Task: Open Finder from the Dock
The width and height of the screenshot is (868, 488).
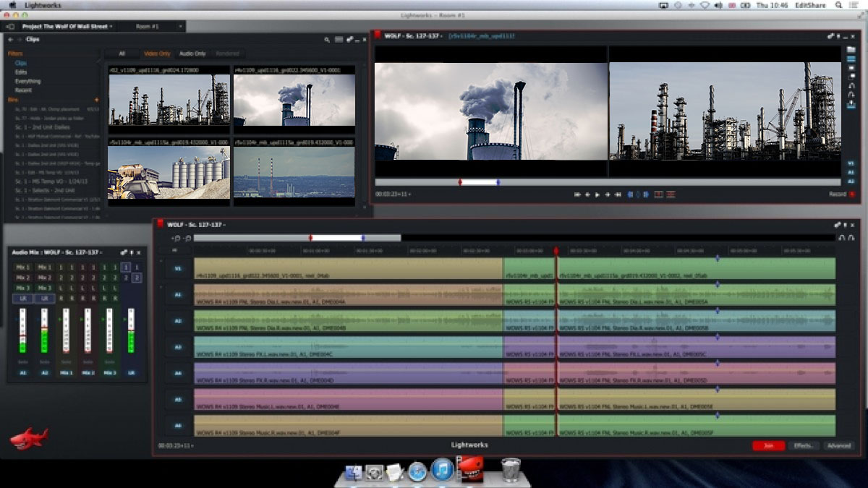Action: point(353,473)
